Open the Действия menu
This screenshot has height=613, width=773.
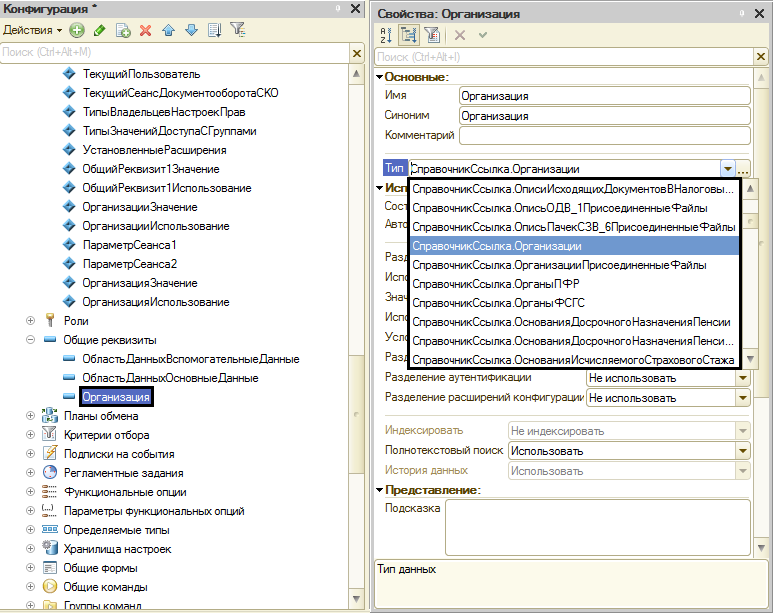tap(33, 30)
